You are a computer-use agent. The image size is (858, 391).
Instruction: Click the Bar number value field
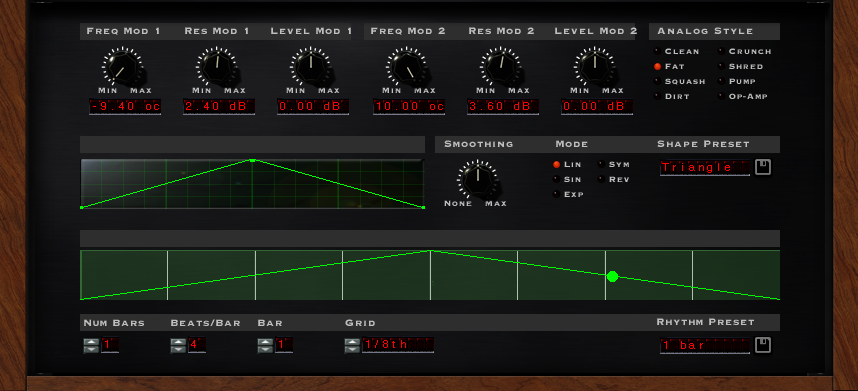coord(283,345)
